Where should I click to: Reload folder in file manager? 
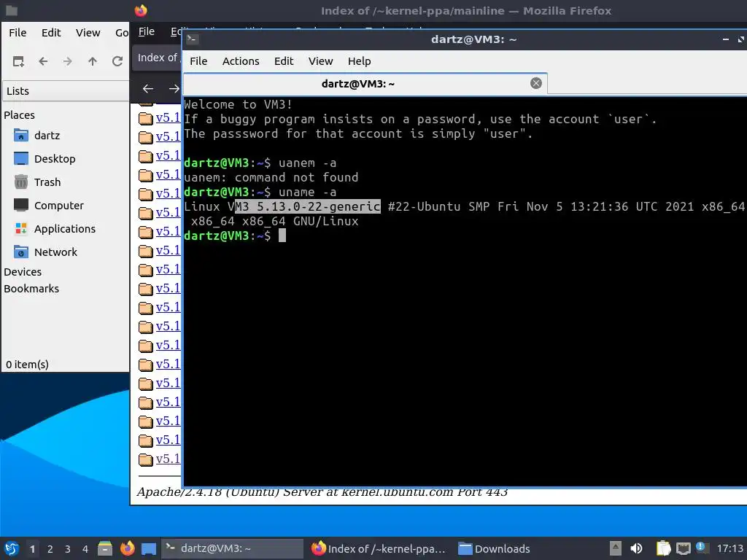coord(117,61)
